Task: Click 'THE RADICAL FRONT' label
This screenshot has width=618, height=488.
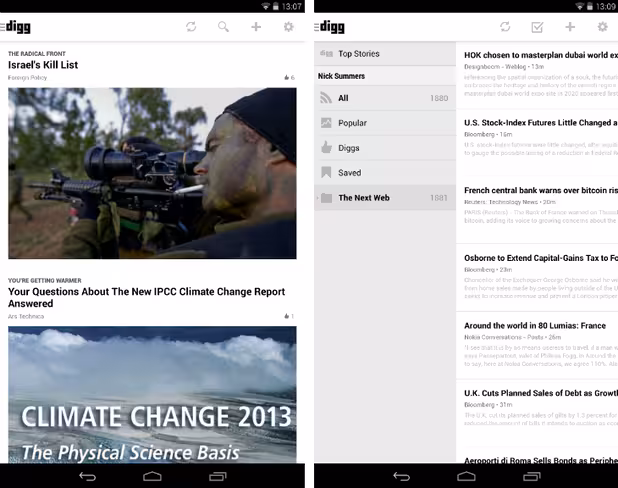Action: click(x=37, y=54)
